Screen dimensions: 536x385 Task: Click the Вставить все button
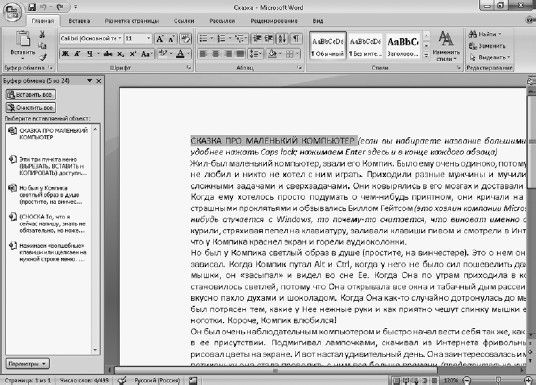click(31, 94)
